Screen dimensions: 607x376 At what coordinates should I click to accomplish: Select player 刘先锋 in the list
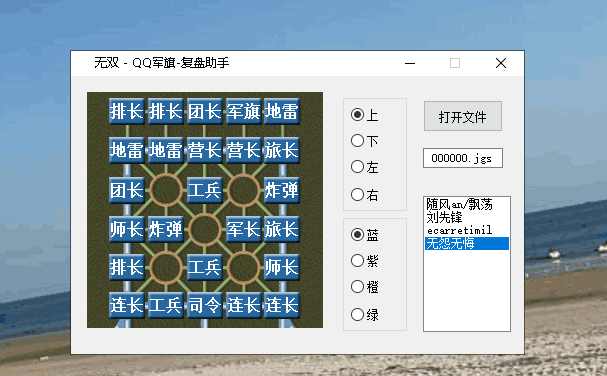pyautogui.click(x=467, y=217)
